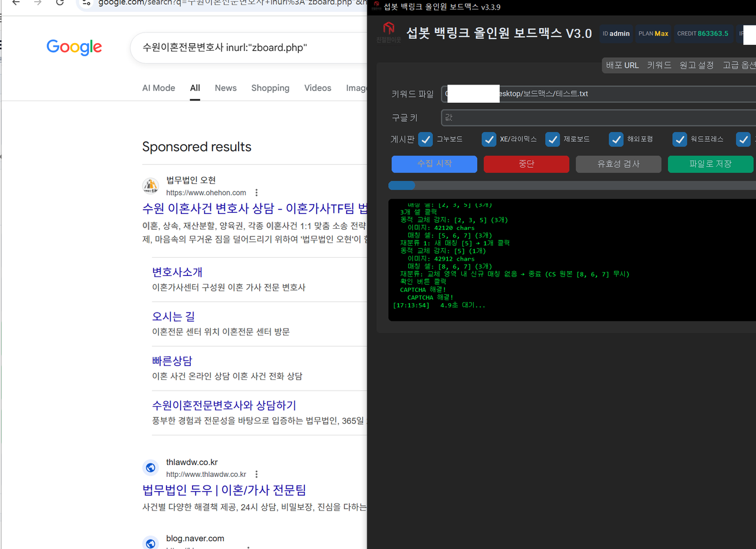Viewport: 756px width, 549px height.
Task: Click the blog.naver.com result name
Action: (x=195, y=538)
